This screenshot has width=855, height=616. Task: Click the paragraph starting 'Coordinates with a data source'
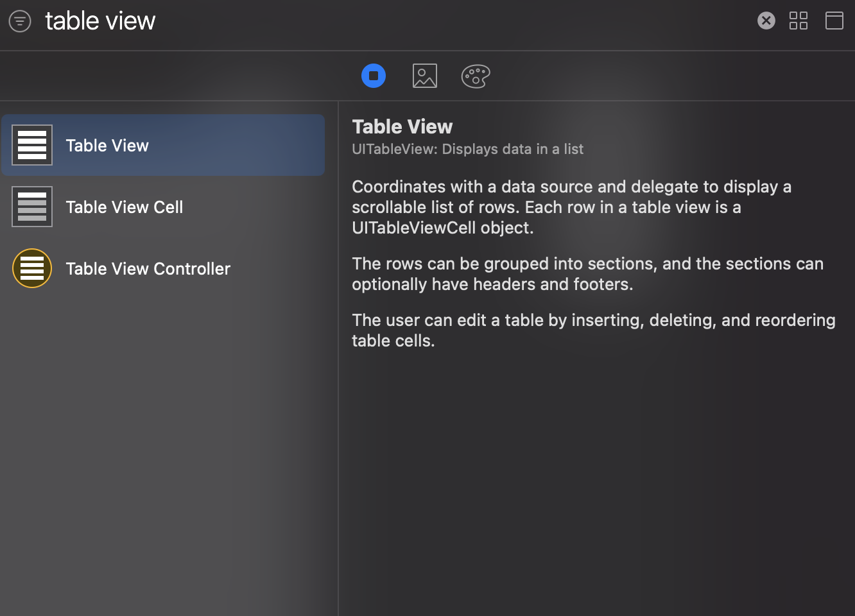click(x=571, y=207)
